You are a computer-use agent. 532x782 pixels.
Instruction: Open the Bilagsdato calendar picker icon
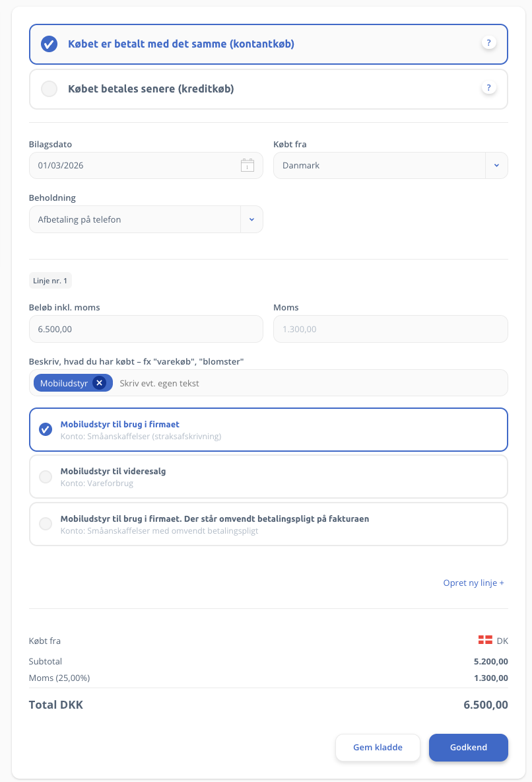(x=247, y=165)
